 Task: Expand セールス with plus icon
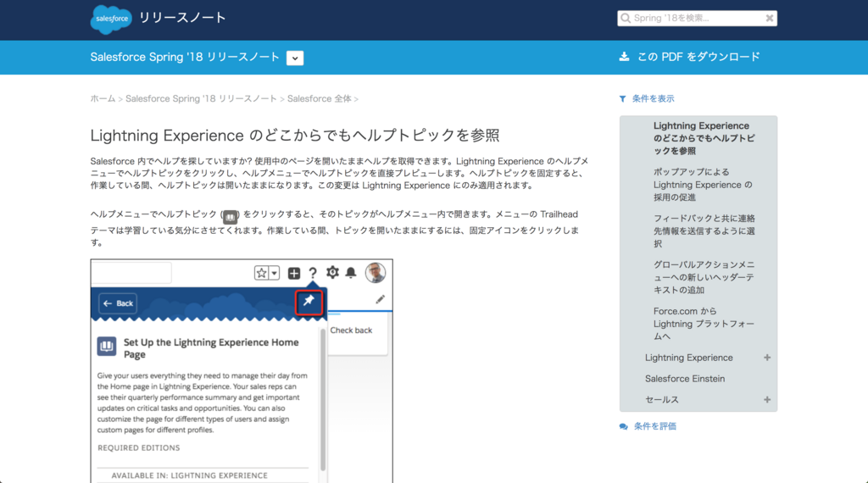point(767,399)
